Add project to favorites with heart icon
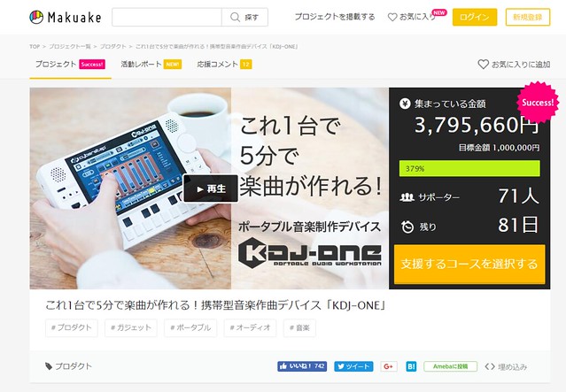 coord(484,65)
